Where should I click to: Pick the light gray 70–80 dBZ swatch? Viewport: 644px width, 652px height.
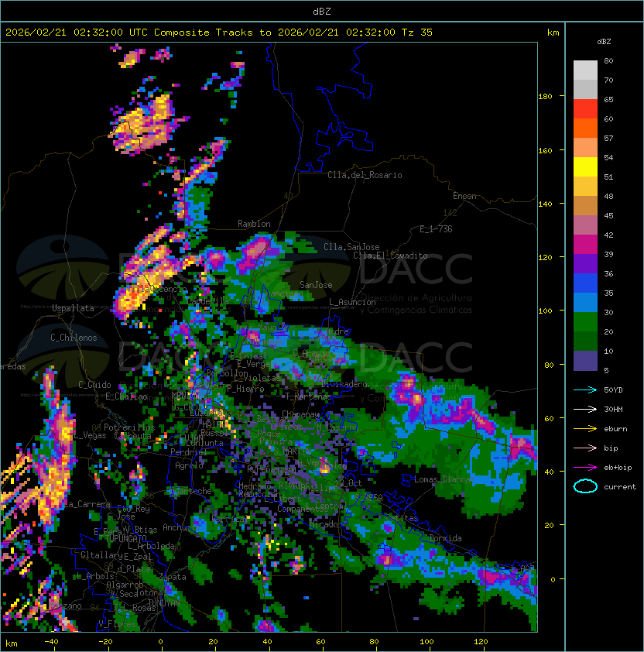[585, 70]
